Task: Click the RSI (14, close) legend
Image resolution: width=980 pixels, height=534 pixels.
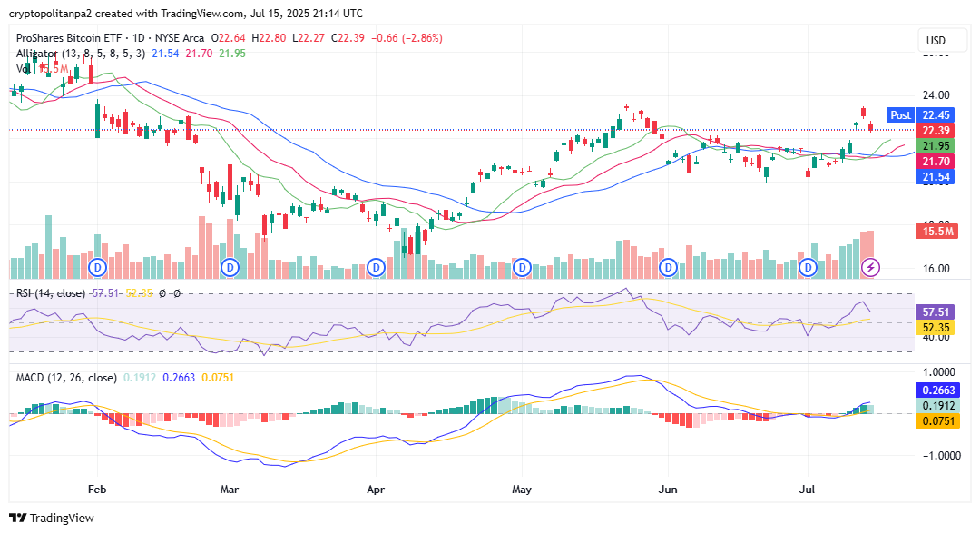Action: [51, 293]
